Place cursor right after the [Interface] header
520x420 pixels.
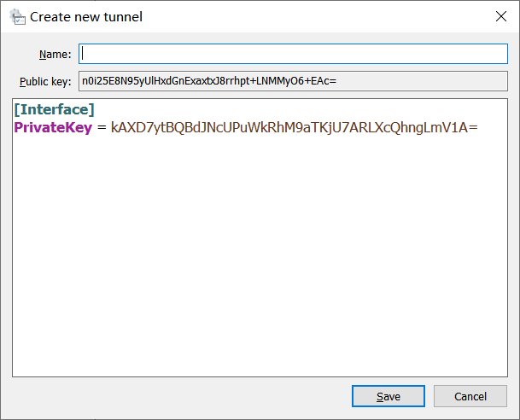(96, 109)
